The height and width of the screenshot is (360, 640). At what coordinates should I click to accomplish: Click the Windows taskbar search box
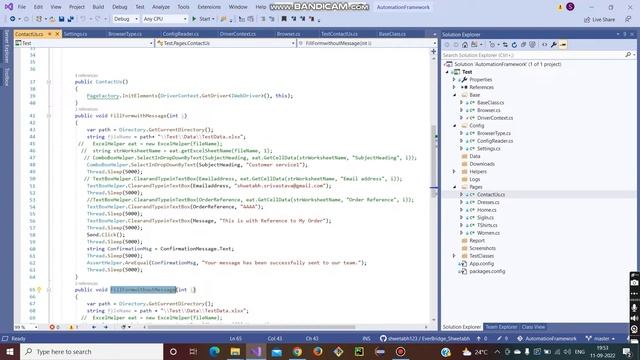92,351
